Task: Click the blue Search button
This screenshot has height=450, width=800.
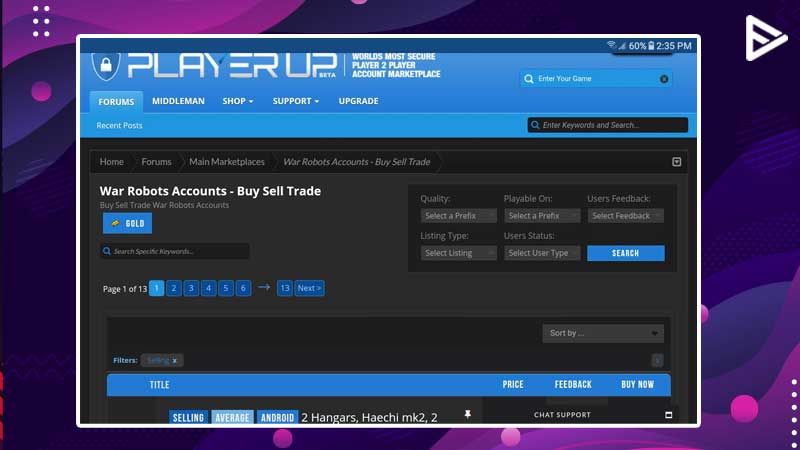Action: click(x=626, y=253)
